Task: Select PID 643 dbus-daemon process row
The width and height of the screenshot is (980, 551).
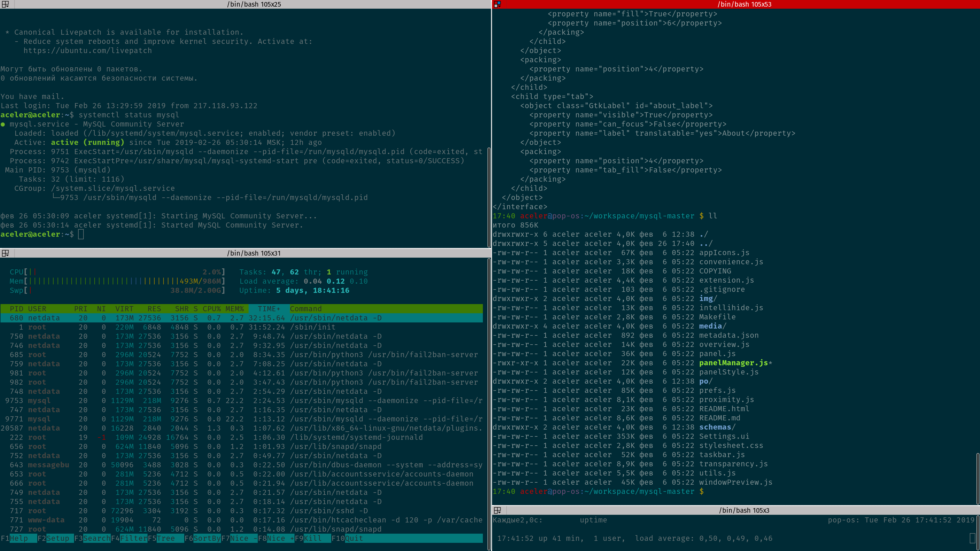Action: click(242, 465)
